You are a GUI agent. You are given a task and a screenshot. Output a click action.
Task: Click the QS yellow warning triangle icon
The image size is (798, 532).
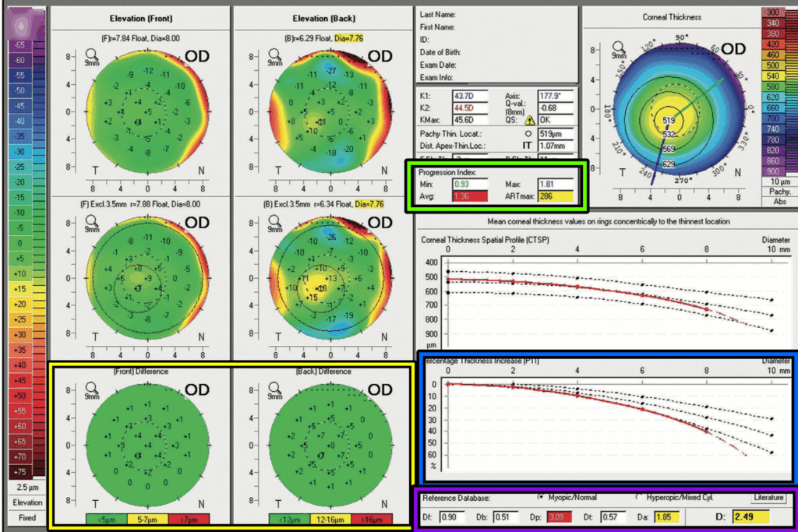529,121
